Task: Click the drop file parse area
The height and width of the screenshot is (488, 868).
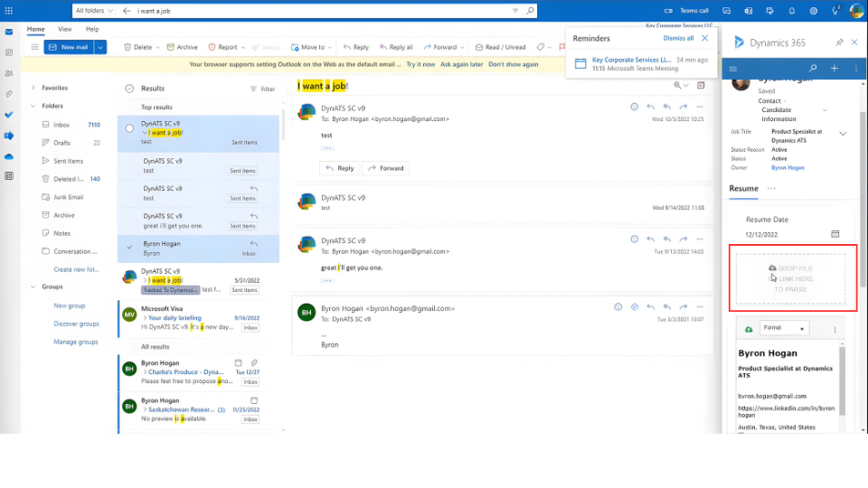Action: click(x=790, y=279)
